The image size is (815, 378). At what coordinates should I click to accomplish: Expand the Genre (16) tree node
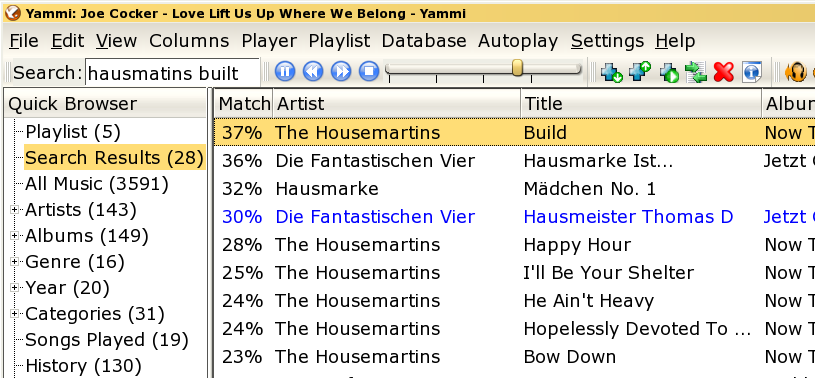coord(15,262)
